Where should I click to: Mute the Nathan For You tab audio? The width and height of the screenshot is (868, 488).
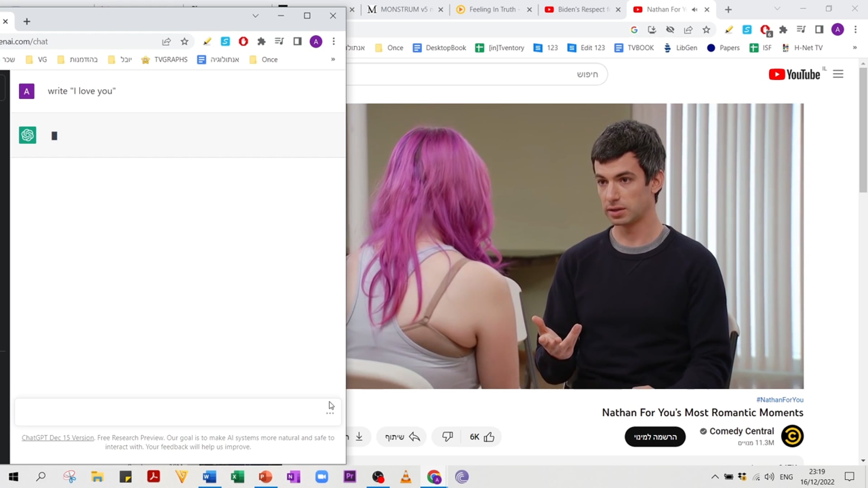pos(694,10)
